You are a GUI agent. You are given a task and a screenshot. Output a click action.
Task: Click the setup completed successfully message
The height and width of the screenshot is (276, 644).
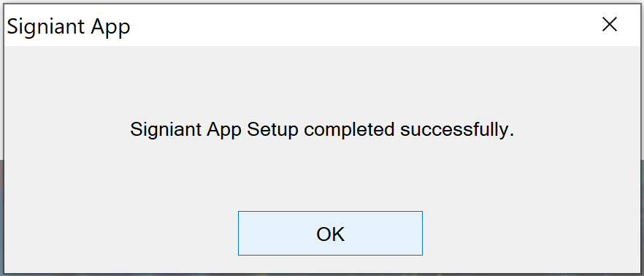(x=322, y=130)
